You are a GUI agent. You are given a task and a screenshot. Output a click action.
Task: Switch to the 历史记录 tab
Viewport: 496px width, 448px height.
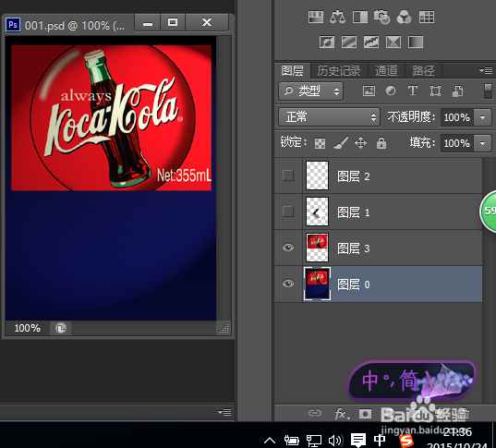[339, 70]
